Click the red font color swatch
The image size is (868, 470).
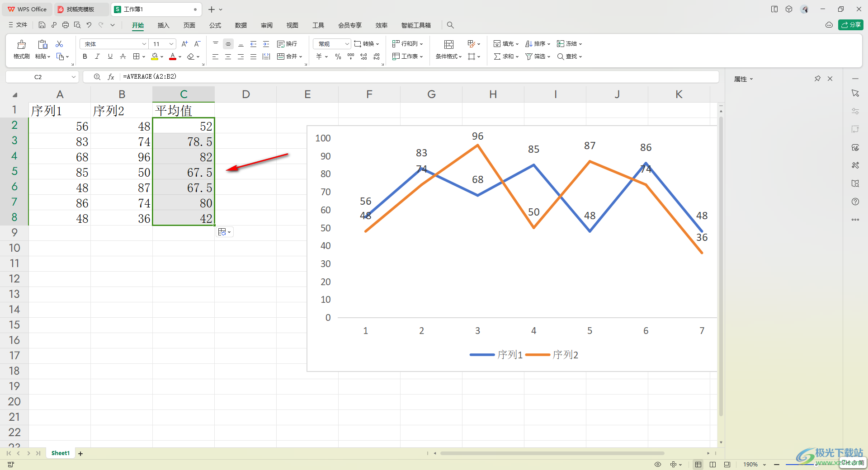173,56
